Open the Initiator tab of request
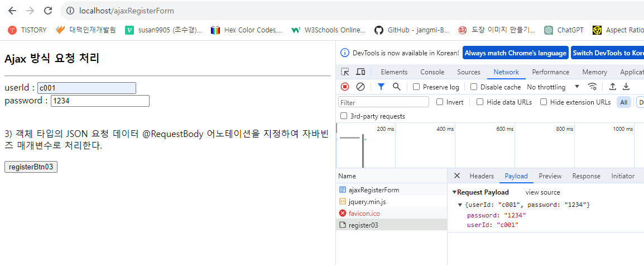The image size is (644, 265). pyautogui.click(x=623, y=176)
